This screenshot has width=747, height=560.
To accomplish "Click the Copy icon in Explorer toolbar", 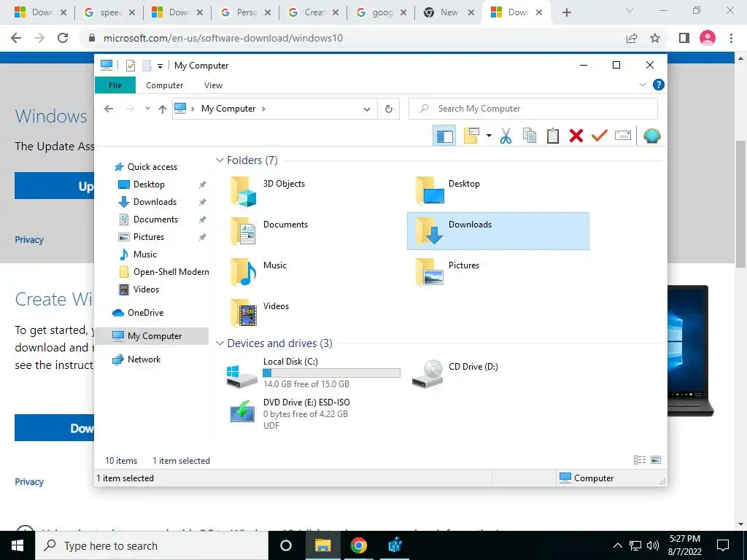I will 530,136.
